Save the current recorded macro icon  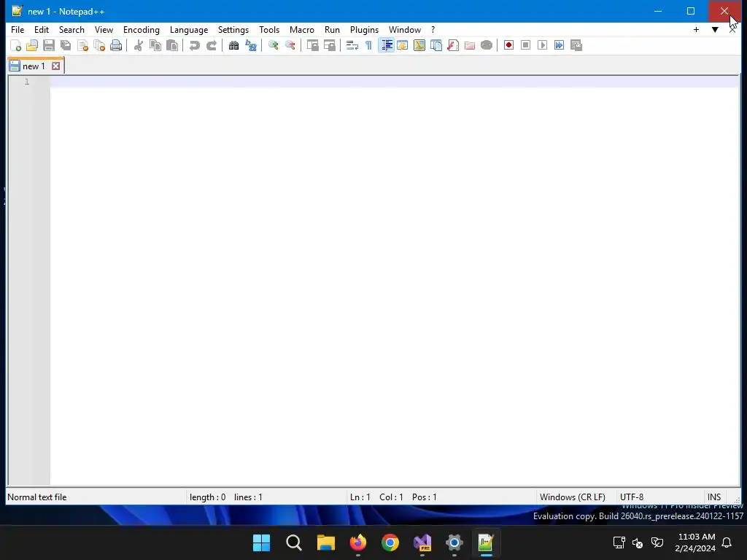point(576,45)
